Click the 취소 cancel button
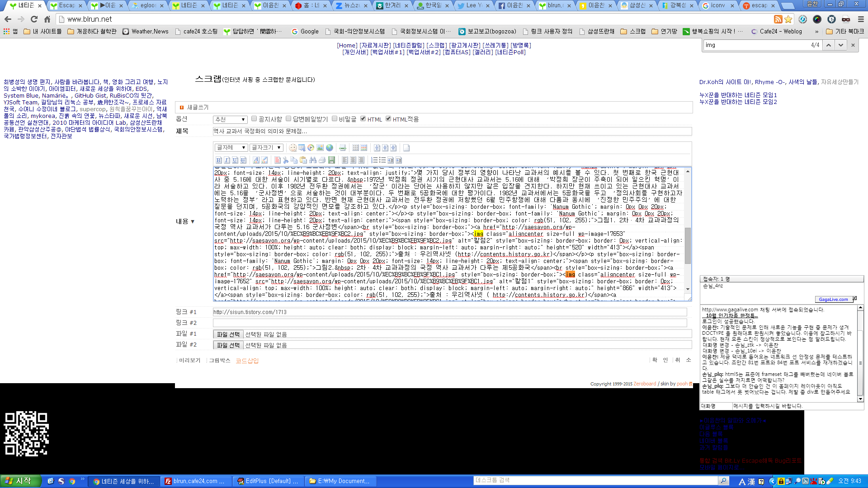 [683, 360]
